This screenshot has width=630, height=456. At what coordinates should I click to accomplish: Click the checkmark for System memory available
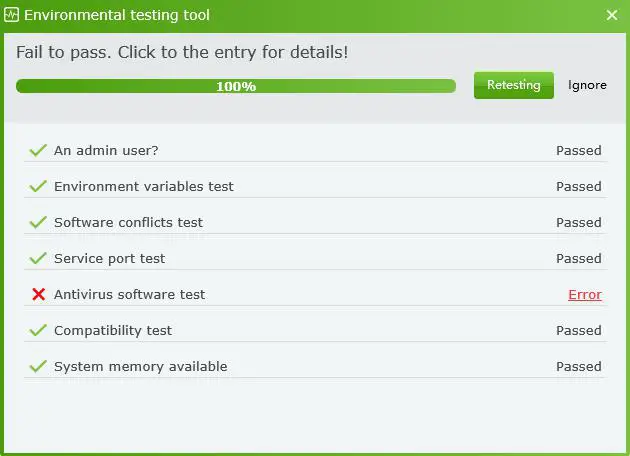tap(39, 366)
